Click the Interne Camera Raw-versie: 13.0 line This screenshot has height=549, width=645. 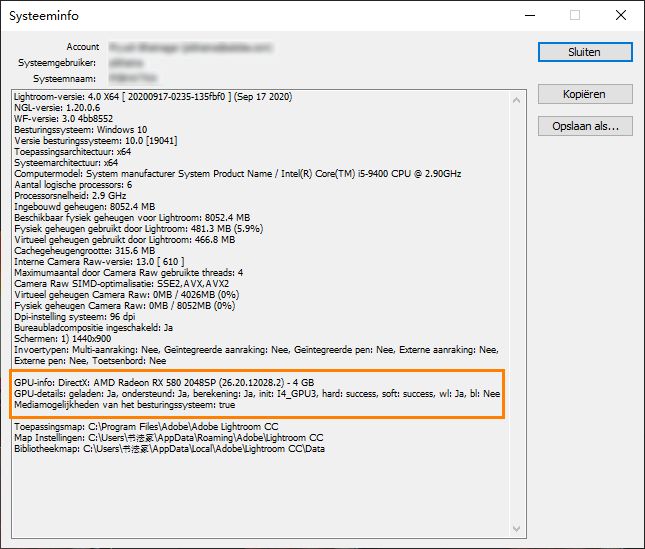click(x=99, y=262)
